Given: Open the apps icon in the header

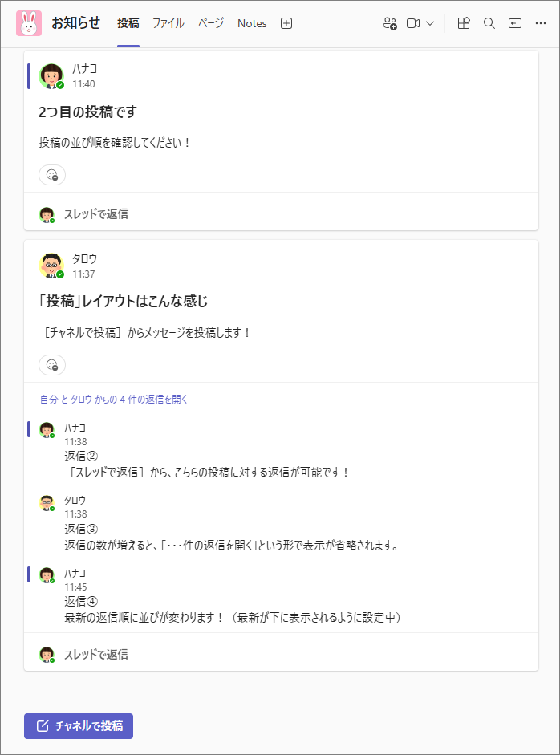Looking at the screenshot, I should click(x=464, y=23).
